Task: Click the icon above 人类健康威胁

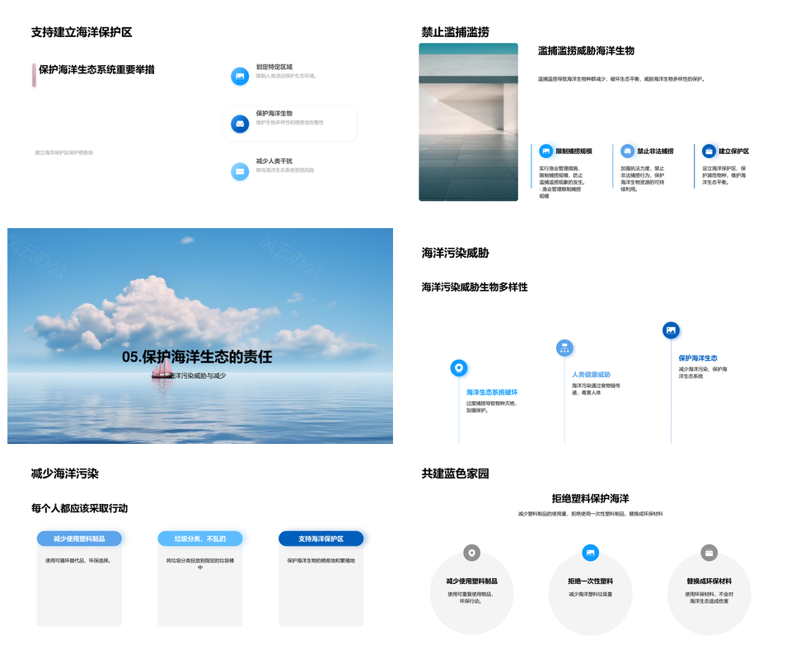Action: pyautogui.click(x=564, y=348)
